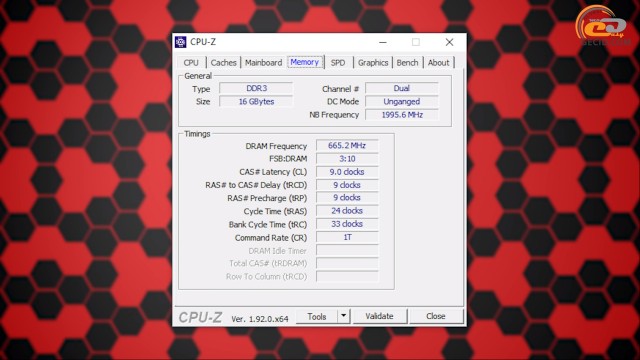Close the CPU-Z window with X
This screenshot has width=640, height=360.
click(x=449, y=42)
